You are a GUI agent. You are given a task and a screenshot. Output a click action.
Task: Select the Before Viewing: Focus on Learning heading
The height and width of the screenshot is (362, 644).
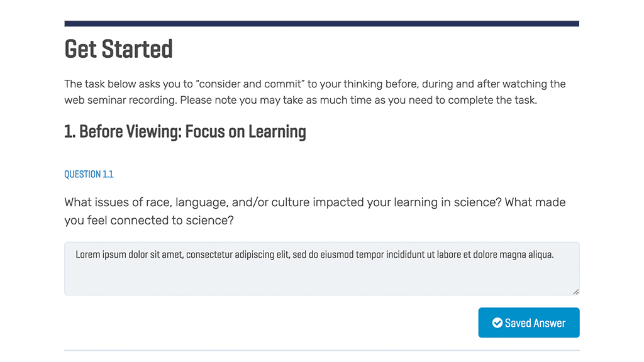pos(186,132)
